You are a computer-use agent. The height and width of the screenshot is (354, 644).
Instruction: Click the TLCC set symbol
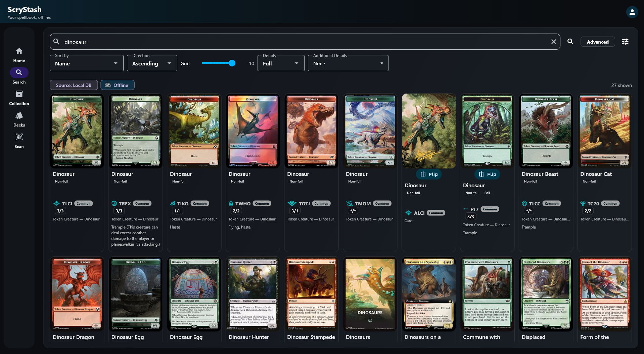(x=524, y=203)
